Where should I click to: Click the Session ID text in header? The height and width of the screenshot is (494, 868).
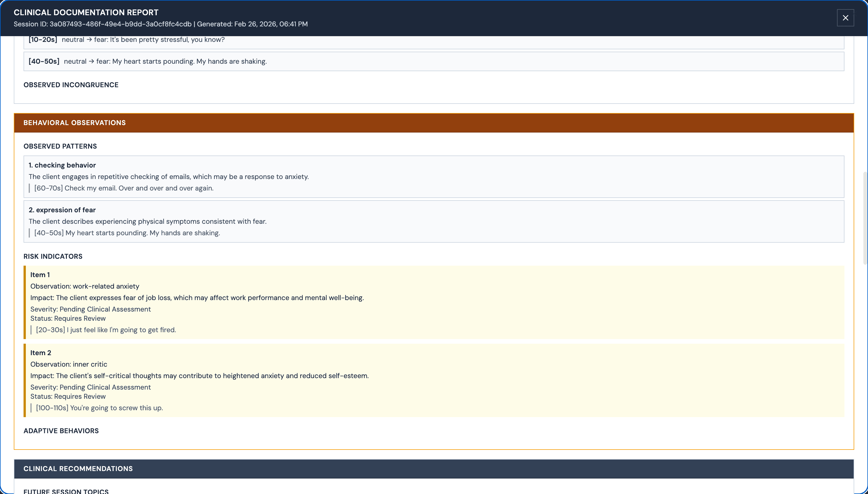click(x=102, y=24)
